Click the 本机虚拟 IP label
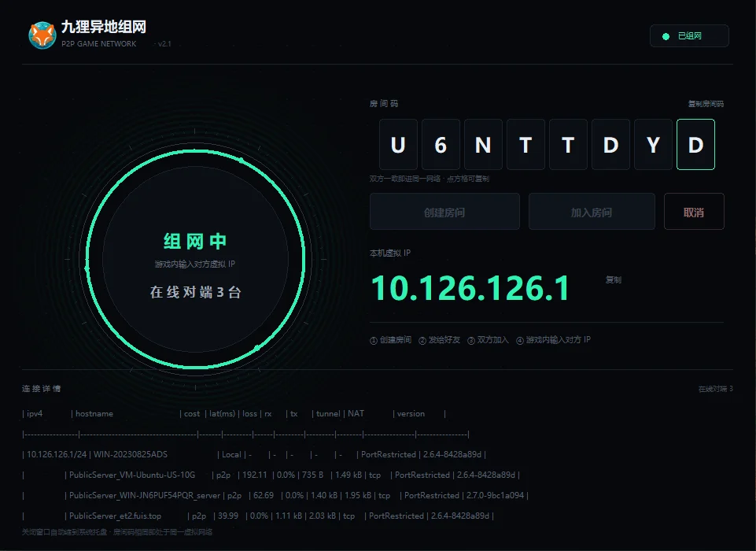Screen dimensions: 756x551 coord(390,253)
